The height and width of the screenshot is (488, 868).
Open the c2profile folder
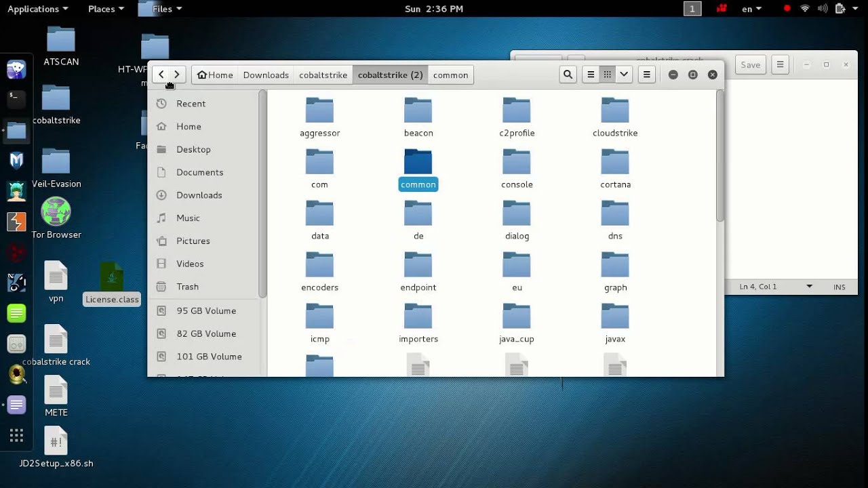517,117
